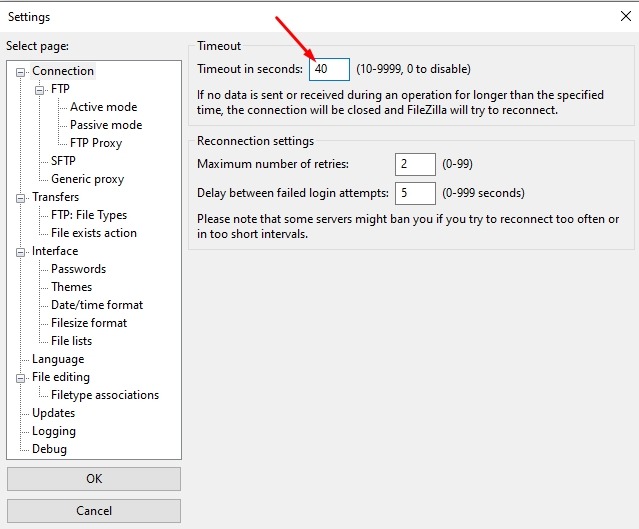Open the Transfers settings page
This screenshot has height=529, width=639.
pyautogui.click(x=55, y=197)
